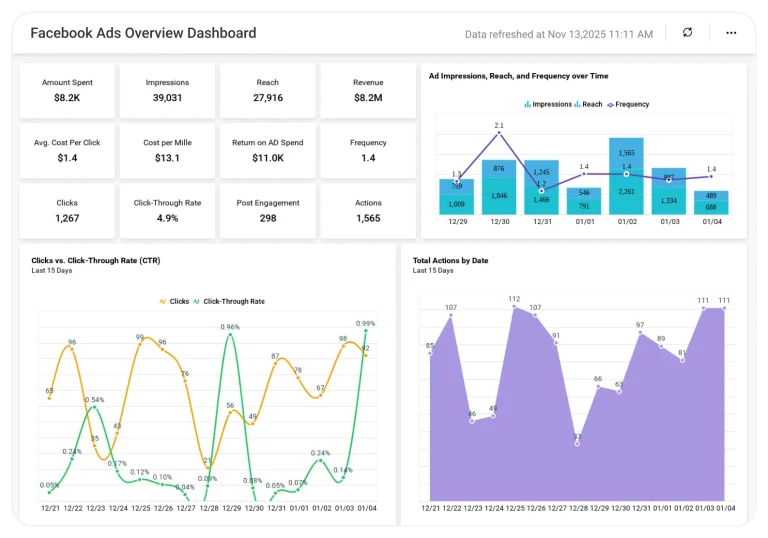The image size is (768, 538).
Task: Click the 12/29 Impressions bar labeled 1,009
Action: 456,204
